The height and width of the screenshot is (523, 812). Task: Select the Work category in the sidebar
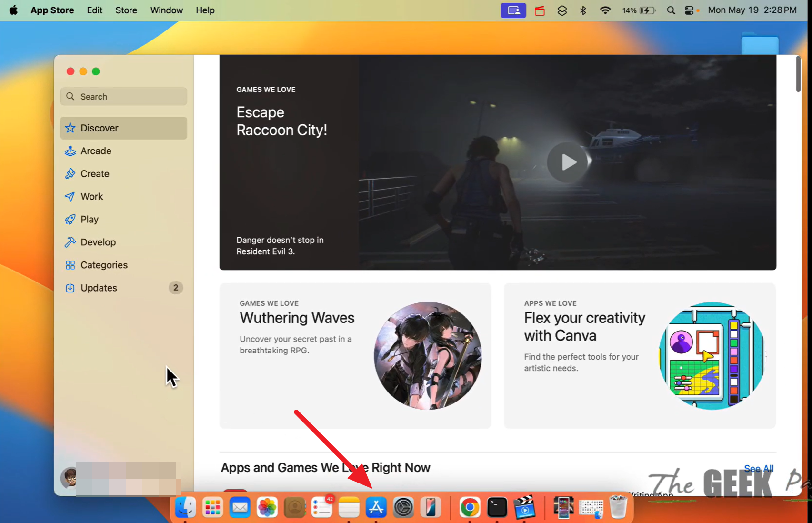123,197
